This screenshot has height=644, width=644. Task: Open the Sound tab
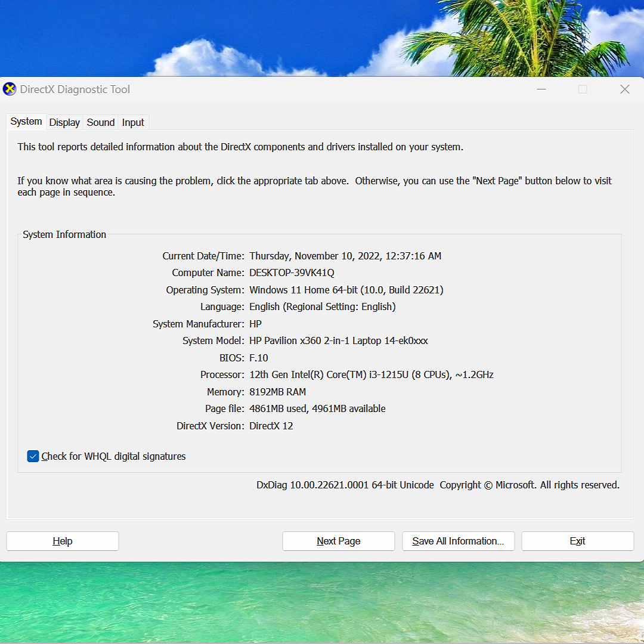pyautogui.click(x=100, y=122)
